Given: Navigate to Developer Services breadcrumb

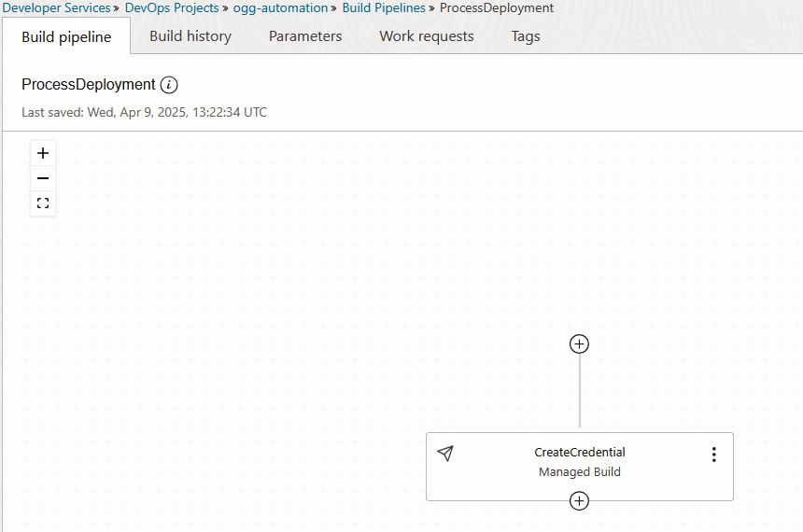Looking at the screenshot, I should pyautogui.click(x=56, y=7).
